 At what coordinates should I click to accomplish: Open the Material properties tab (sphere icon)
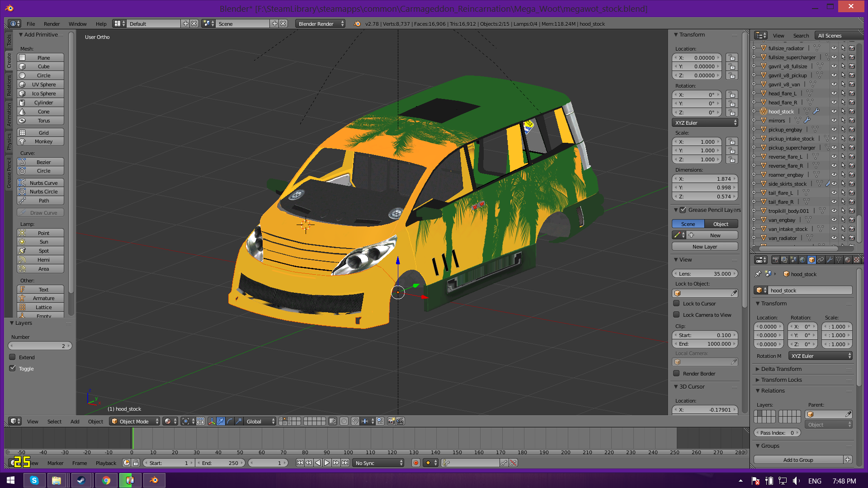848,260
